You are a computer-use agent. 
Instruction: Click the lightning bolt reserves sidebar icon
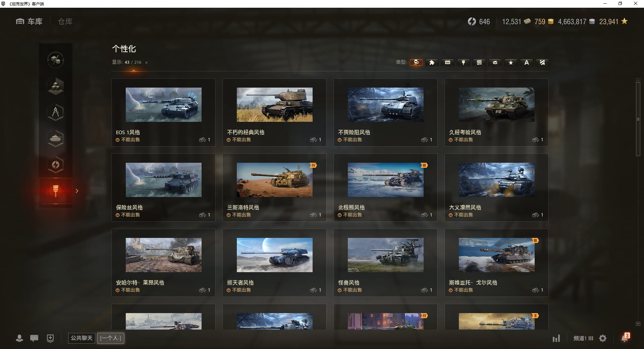coord(56,164)
